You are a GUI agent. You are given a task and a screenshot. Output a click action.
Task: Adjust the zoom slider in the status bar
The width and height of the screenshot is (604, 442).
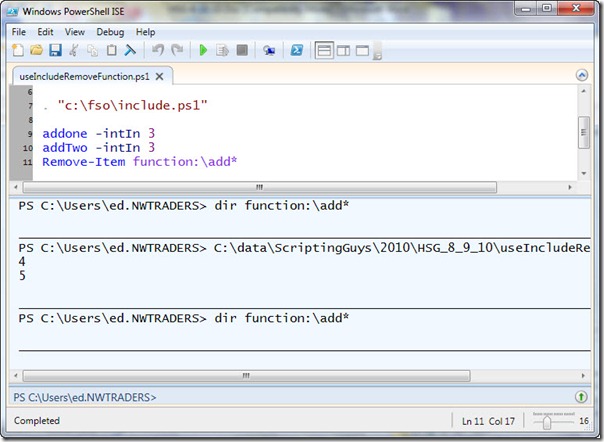[x=547, y=422]
